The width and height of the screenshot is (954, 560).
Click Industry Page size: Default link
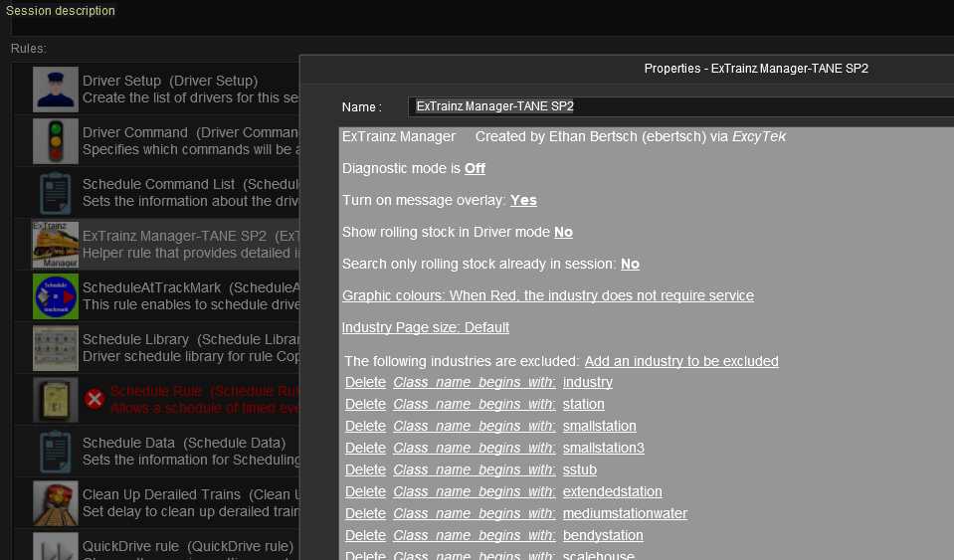pos(426,327)
